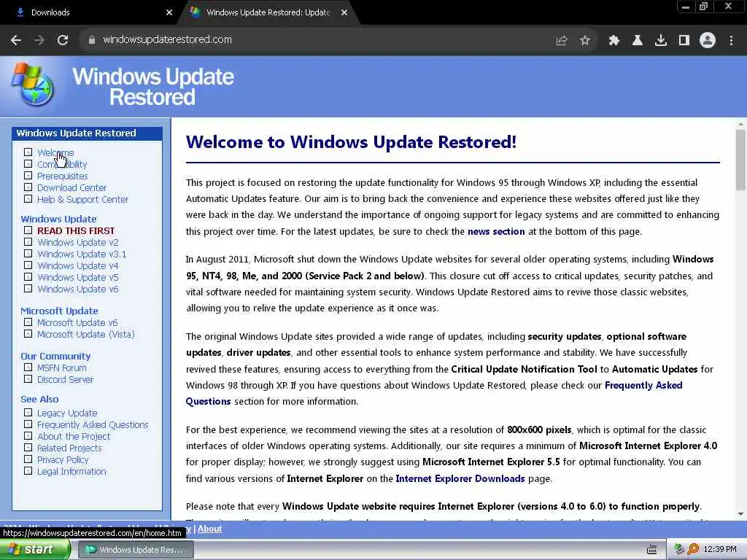Open the READ THIS FIRST link
The image size is (747, 560).
point(76,230)
